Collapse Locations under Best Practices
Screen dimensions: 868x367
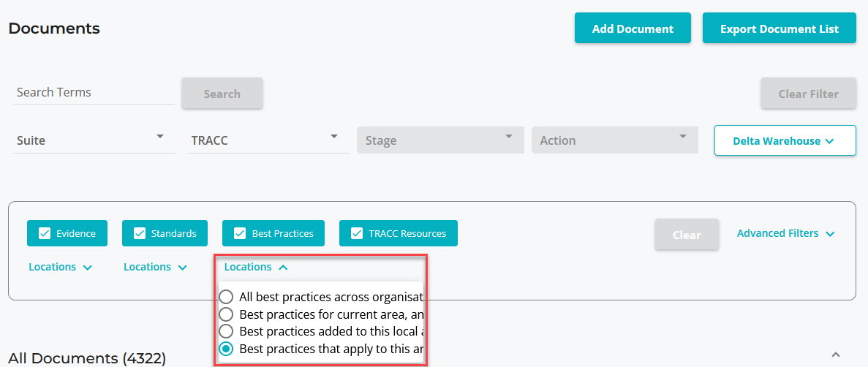pyautogui.click(x=256, y=268)
